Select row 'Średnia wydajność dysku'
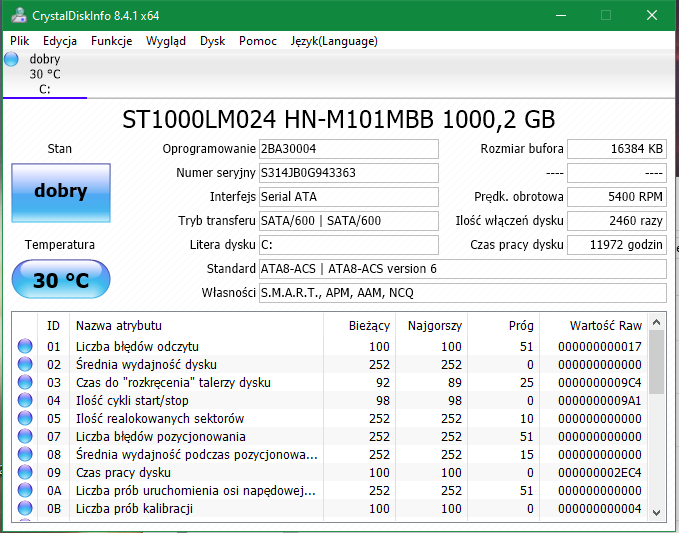 point(330,365)
